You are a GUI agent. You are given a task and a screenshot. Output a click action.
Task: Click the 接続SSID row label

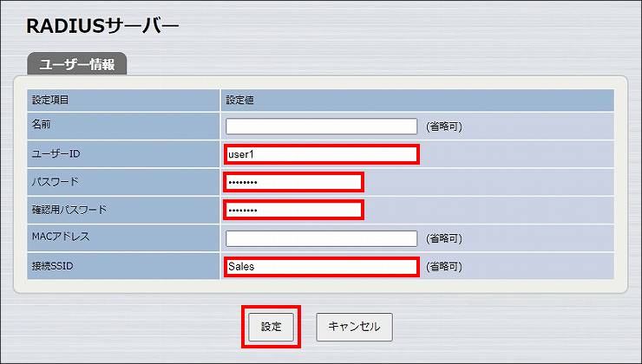pos(52,266)
